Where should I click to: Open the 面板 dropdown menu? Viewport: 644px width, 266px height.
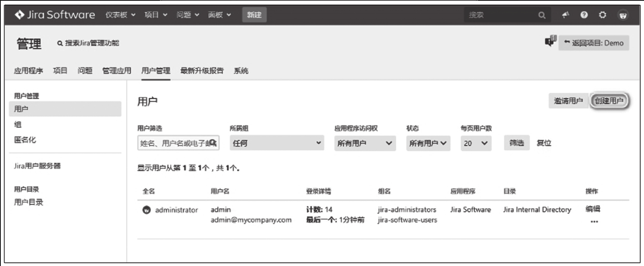pos(219,15)
